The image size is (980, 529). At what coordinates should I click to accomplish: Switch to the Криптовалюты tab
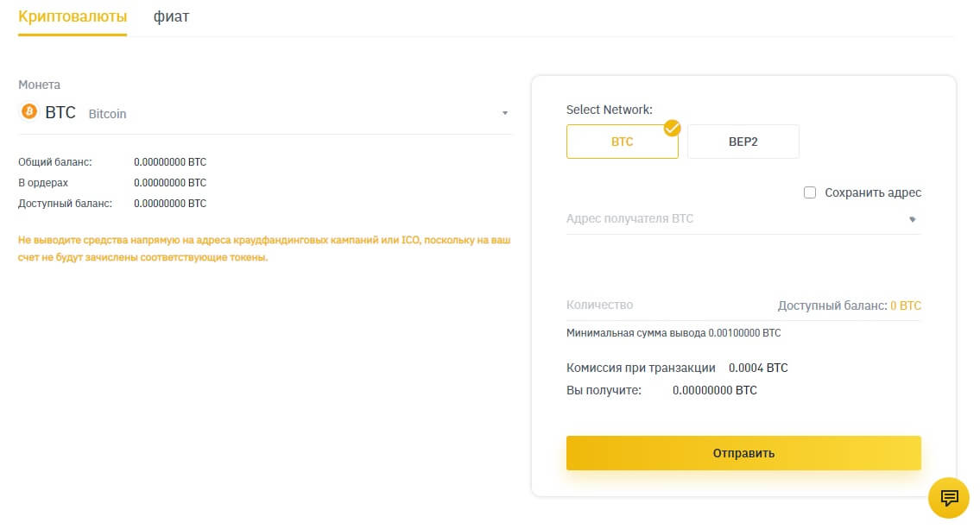coord(73,17)
